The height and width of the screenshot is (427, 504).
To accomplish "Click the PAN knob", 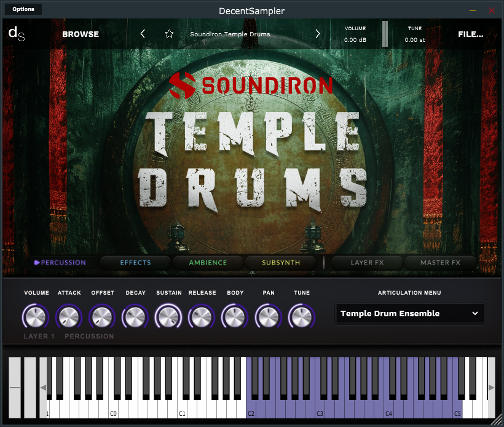I will [x=268, y=317].
